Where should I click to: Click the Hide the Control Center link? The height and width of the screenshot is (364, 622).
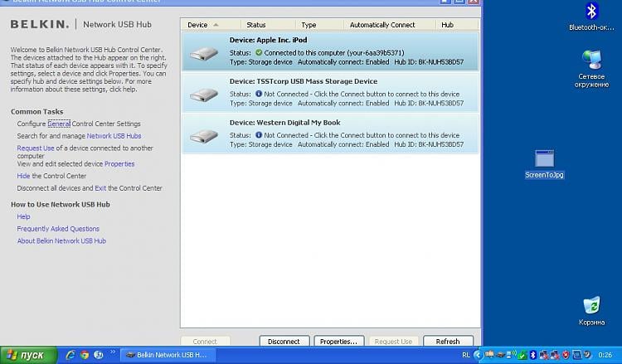pos(23,176)
